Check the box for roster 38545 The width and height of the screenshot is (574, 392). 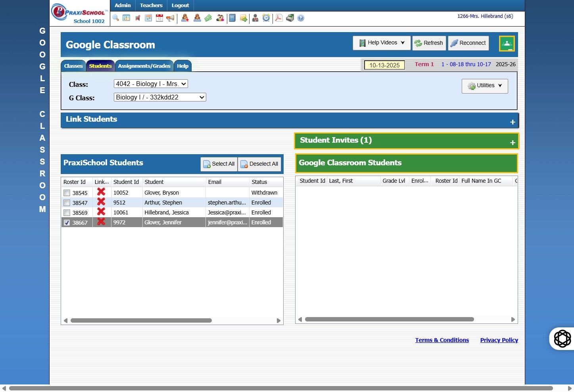[x=67, y=193]
